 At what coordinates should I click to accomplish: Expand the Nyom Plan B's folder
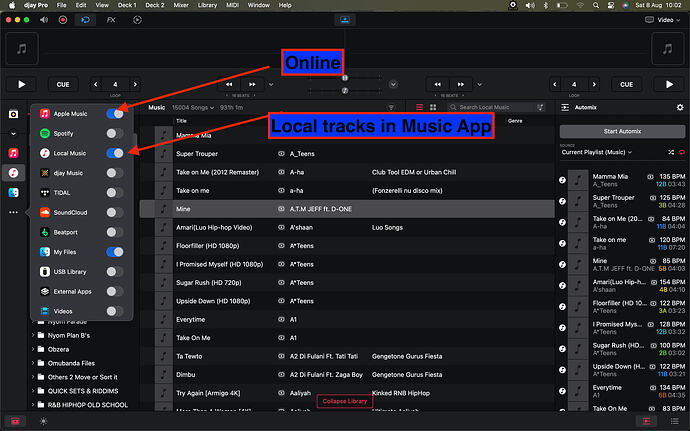(33, 335)
